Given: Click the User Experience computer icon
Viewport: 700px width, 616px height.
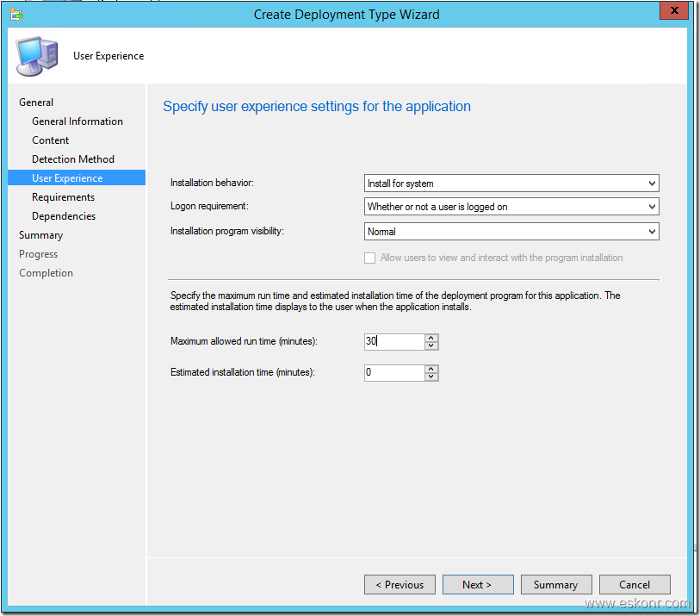Looking at the screenshot, I should point(35,55).
